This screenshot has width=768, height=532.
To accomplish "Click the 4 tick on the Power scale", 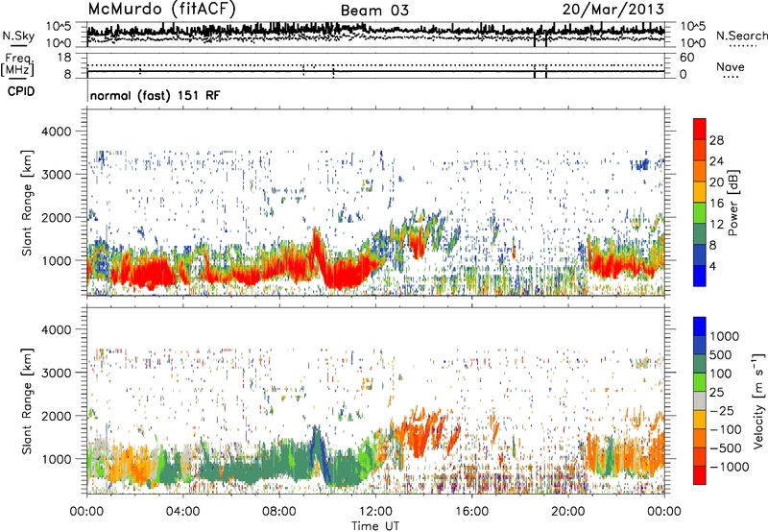I will (712, 267).
